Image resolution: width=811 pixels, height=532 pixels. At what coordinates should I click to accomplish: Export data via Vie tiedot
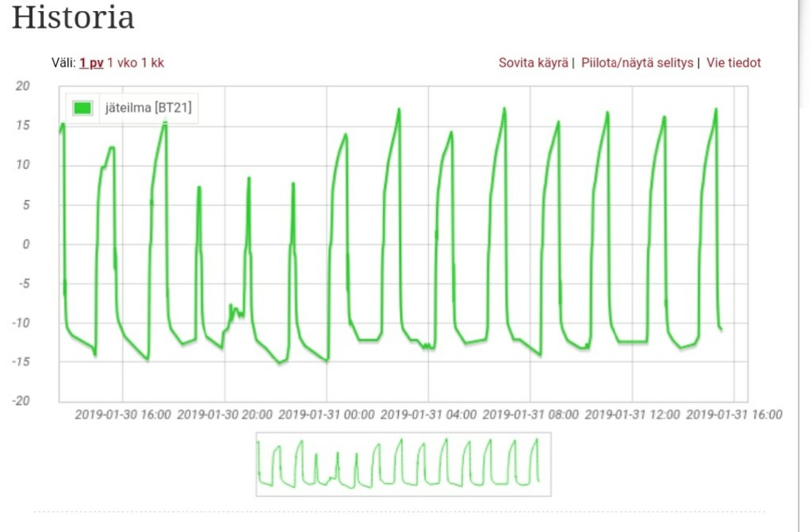tap(733, 63)
